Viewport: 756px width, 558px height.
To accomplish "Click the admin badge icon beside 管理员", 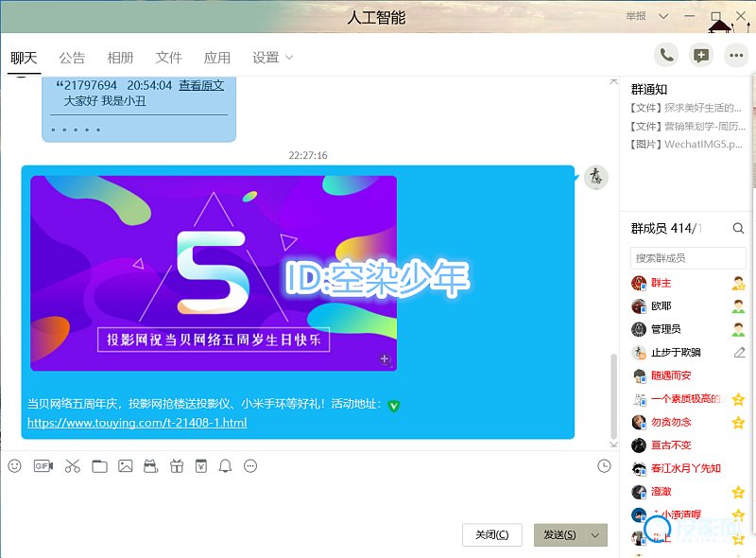I will tap(738, 330).
